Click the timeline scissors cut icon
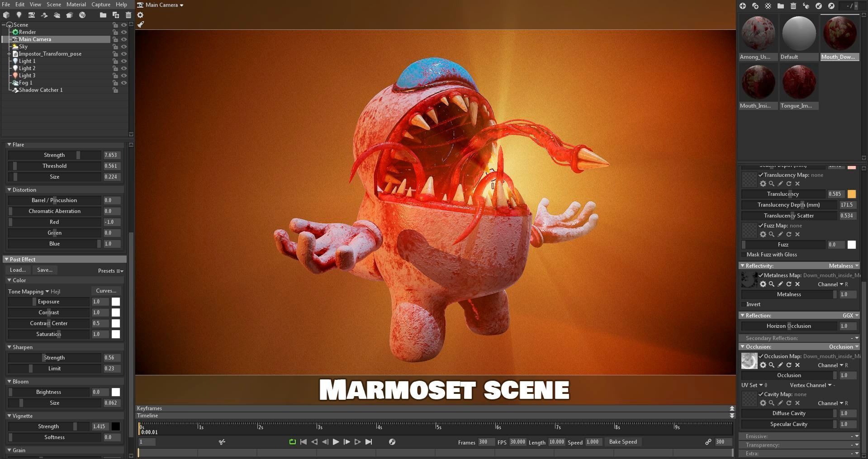868x459 pixels. [222, 442]
